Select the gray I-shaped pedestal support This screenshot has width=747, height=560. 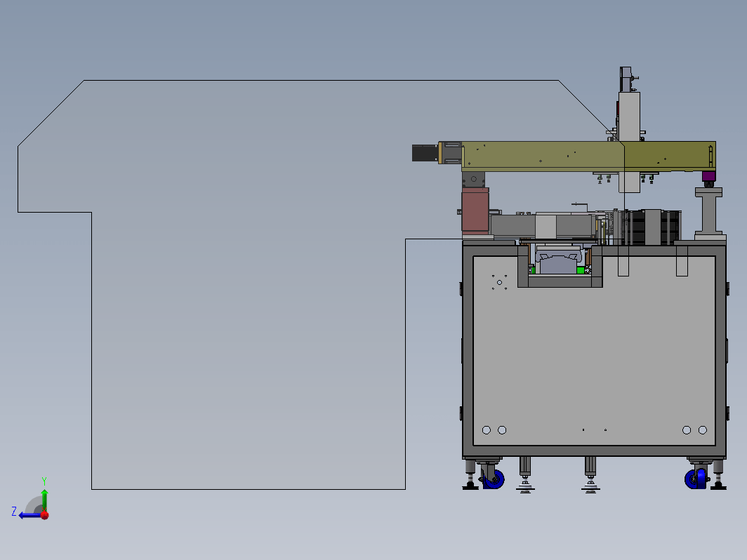709,213
